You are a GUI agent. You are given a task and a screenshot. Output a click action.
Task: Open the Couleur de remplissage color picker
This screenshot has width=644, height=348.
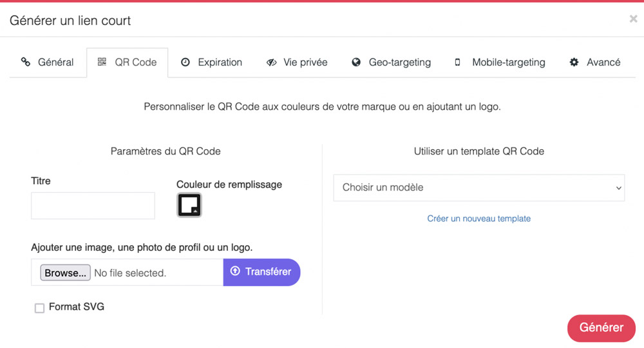click(189, 205)
